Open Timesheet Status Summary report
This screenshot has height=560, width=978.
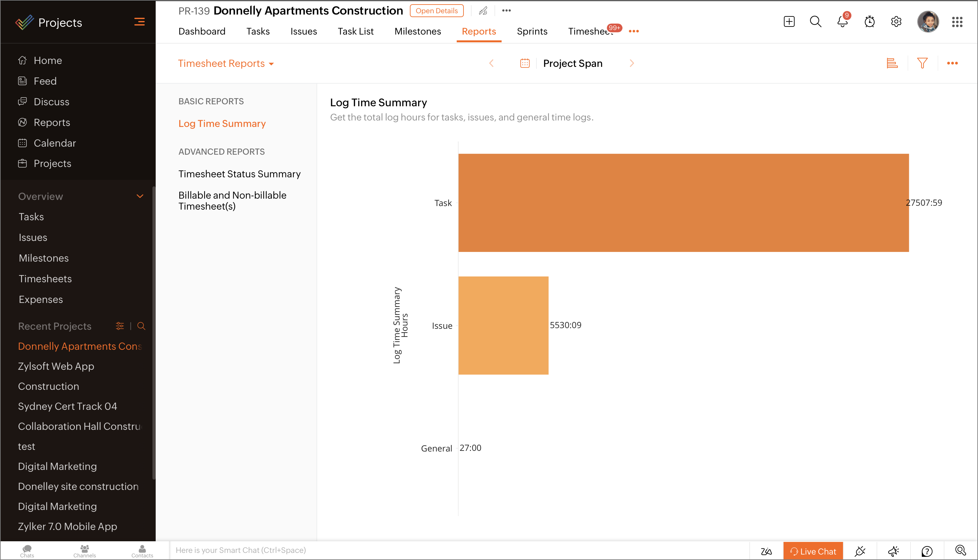pos(239,174)
